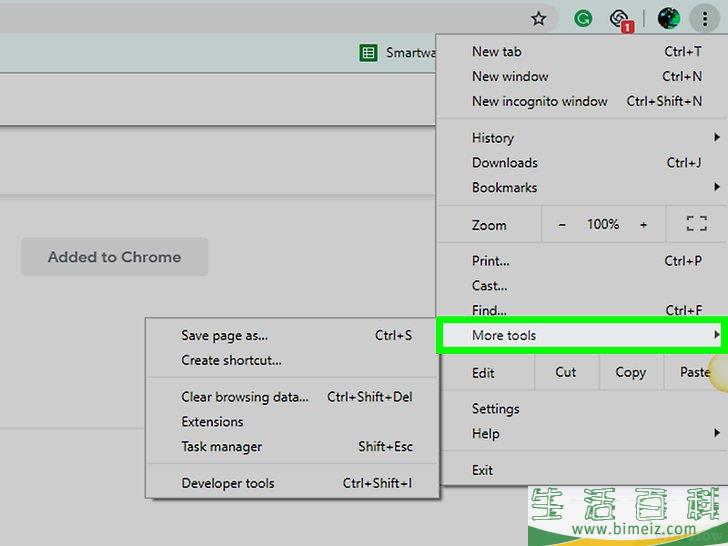This screenshot has width=728, height=546.
Task: Open Developer tools from submenu
Action: coord(227,483)
